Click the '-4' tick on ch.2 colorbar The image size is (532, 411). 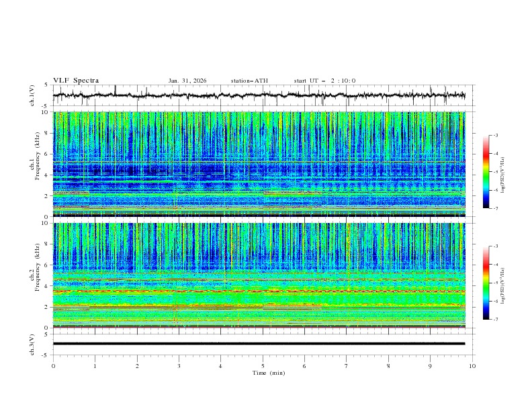tap(496, 265)
